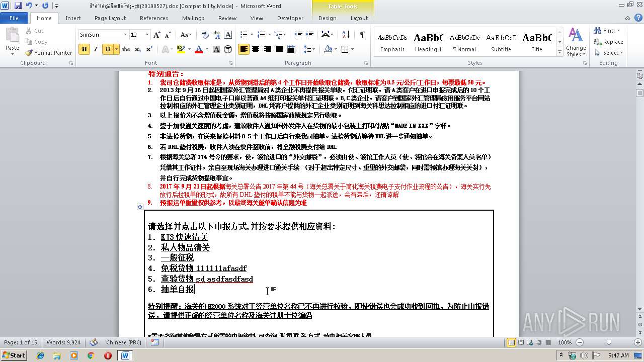This screenshot has height=362, width=644.
Task: Open the KJ3 快速清关 link
Action: (185, 237)
